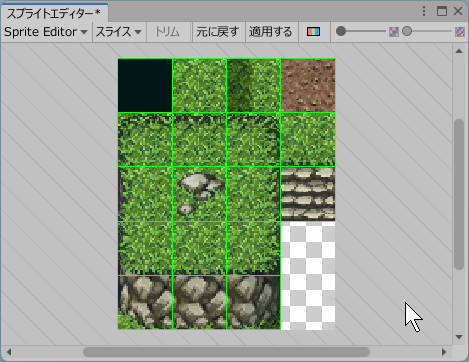Open the スライス slice dropdown menu
This screenshot has height=362, width=469.
pyautogui.click(x=119, y=32)
